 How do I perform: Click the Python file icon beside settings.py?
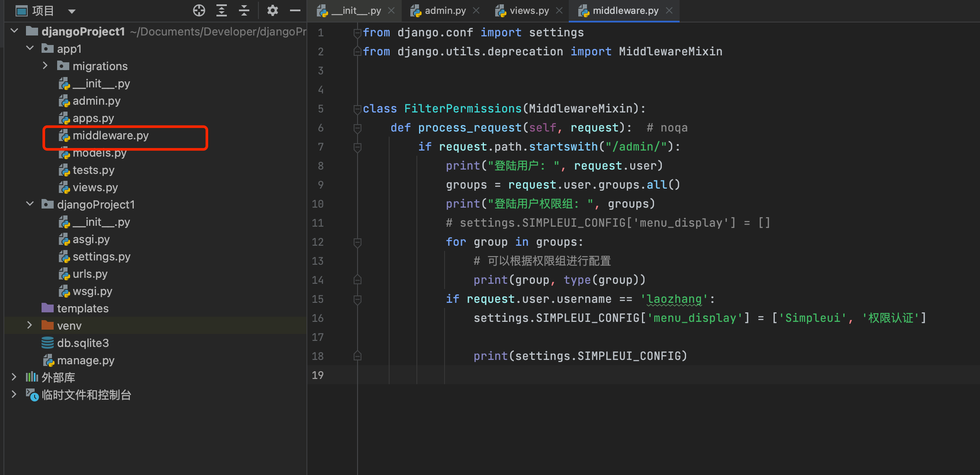point(64,257)
